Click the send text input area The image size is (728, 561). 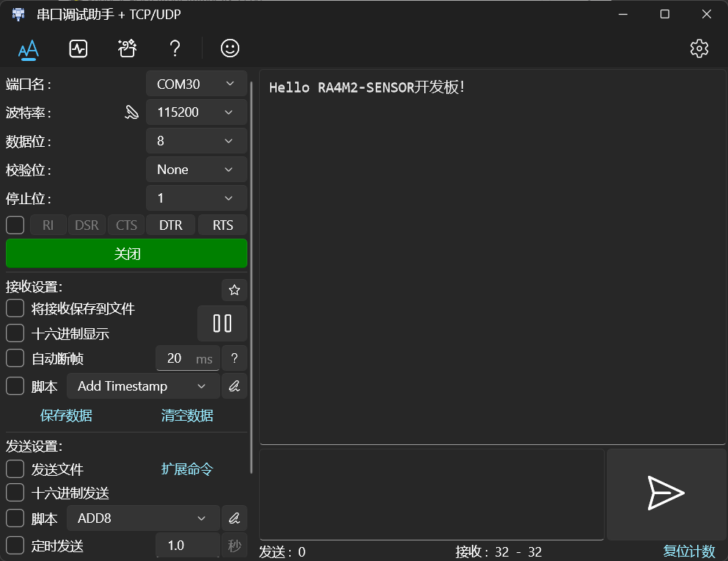(432, 494)
